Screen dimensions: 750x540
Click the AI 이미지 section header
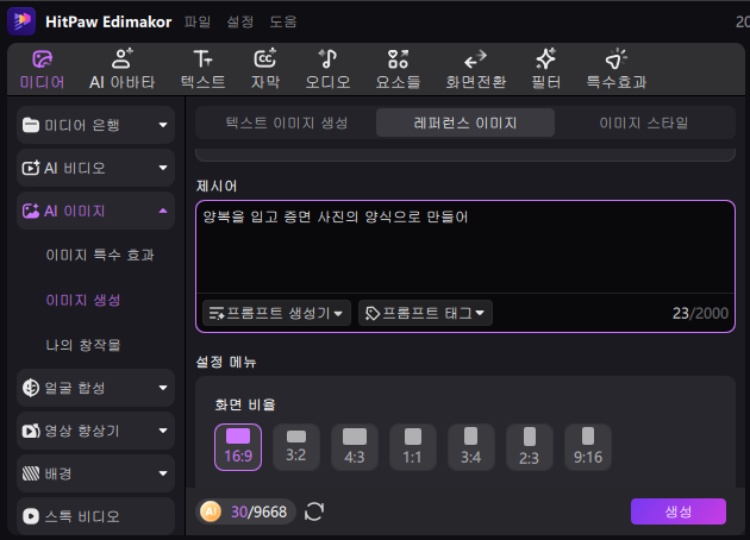coord(96,211)
